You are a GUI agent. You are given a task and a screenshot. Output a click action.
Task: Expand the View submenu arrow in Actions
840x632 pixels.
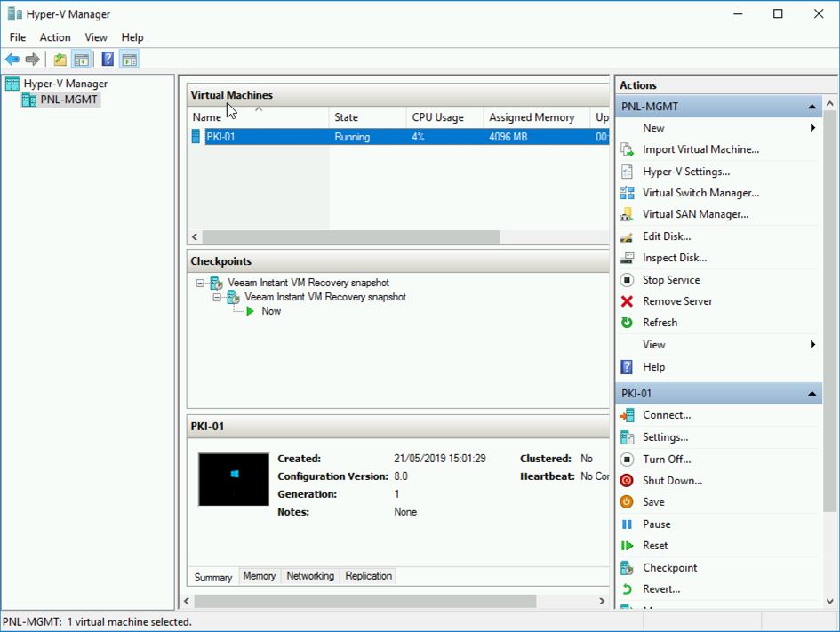tap(812, 345)
